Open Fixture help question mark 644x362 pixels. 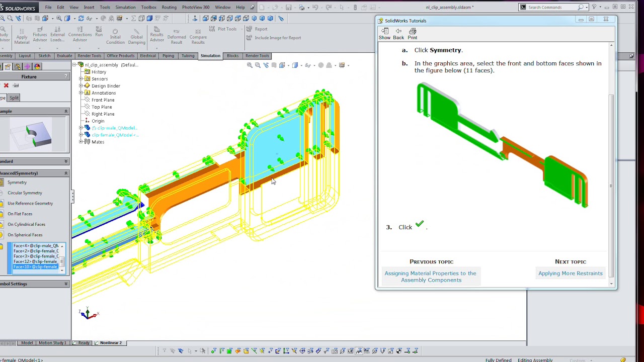pos(66,76)
